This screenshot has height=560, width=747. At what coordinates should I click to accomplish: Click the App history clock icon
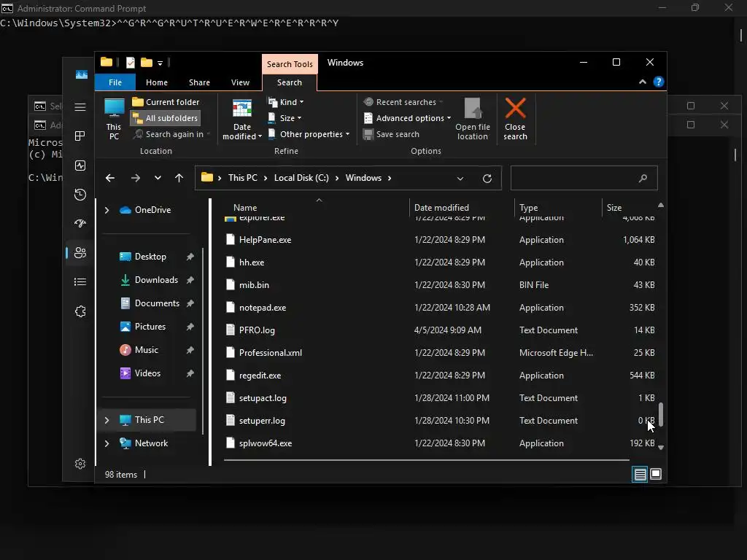[80, 194]
